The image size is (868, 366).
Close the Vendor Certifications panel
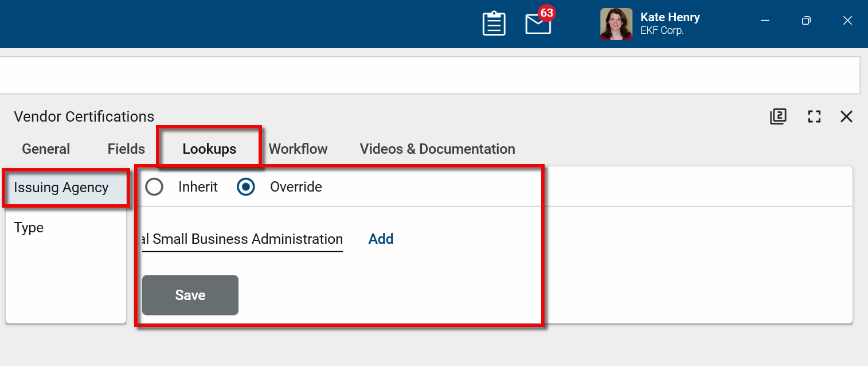click(x=846, y=116)
